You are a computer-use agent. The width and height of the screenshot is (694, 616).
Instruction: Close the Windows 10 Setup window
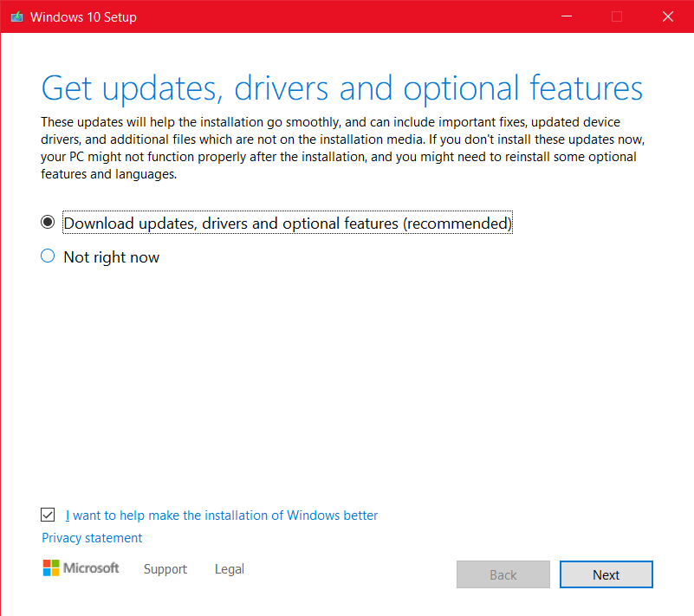tap(668, 16)
